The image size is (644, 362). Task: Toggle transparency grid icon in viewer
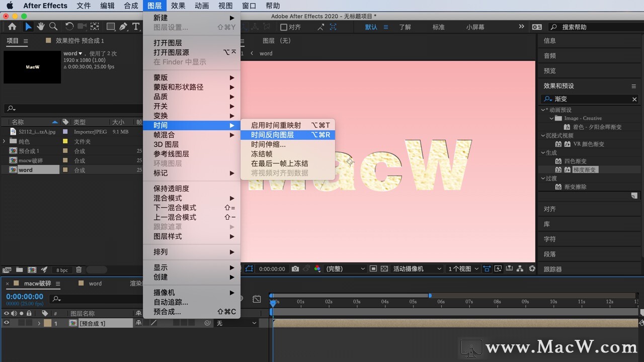click(x=384, y=269)
